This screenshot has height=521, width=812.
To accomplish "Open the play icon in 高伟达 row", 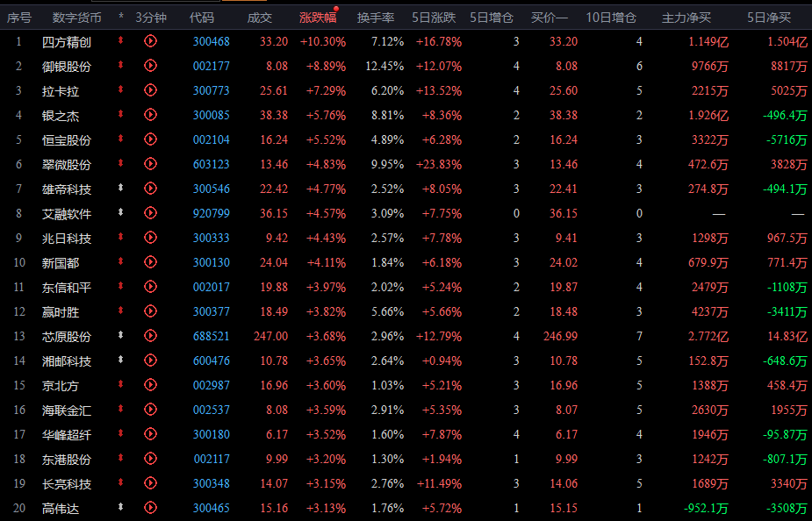I will click(x=150, y=508).
